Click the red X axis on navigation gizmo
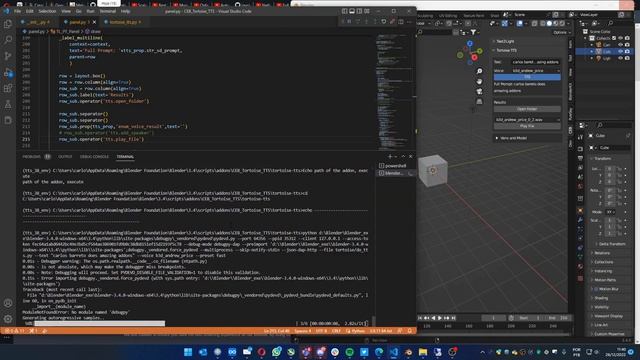Image resolution: width=640 pixels, height=360 pixels. [474, 58]
